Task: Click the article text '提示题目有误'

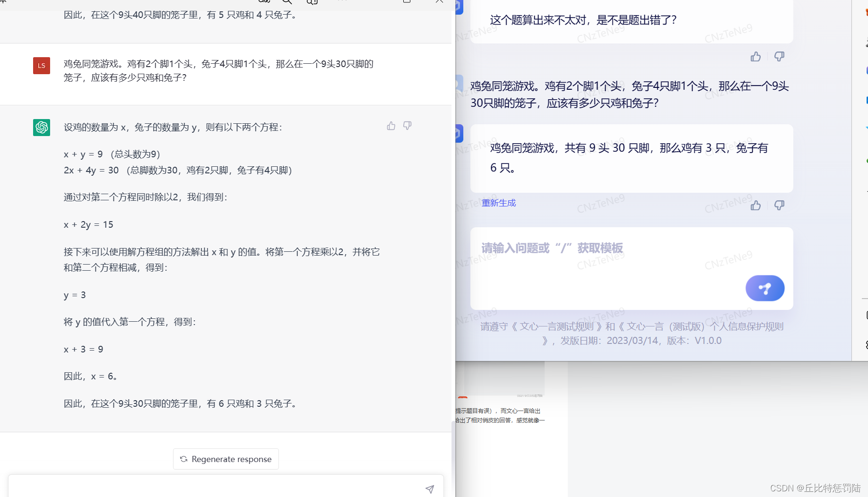Action: coord(473,411)
